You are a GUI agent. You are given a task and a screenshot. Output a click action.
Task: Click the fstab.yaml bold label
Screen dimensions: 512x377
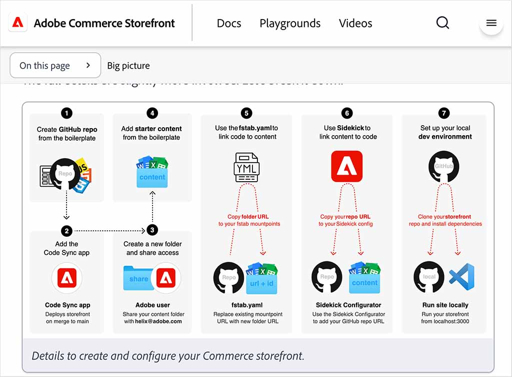click(x=247, y=305)
